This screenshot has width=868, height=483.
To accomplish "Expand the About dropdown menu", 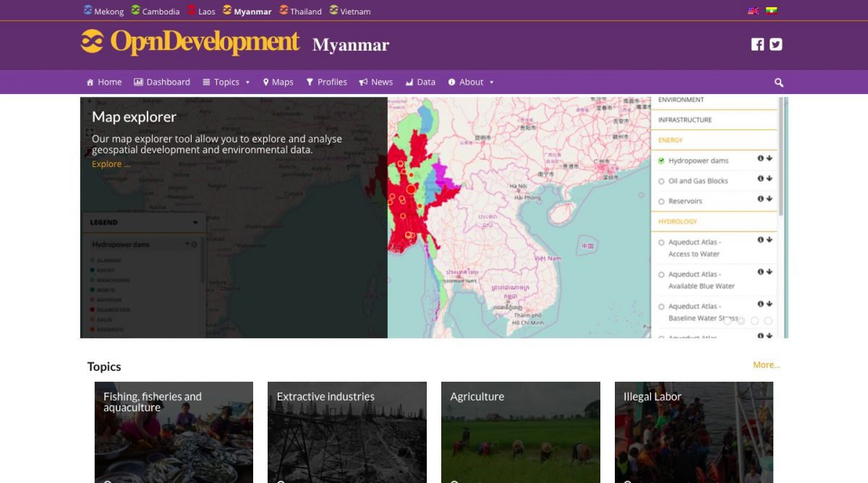I will 471,82.
